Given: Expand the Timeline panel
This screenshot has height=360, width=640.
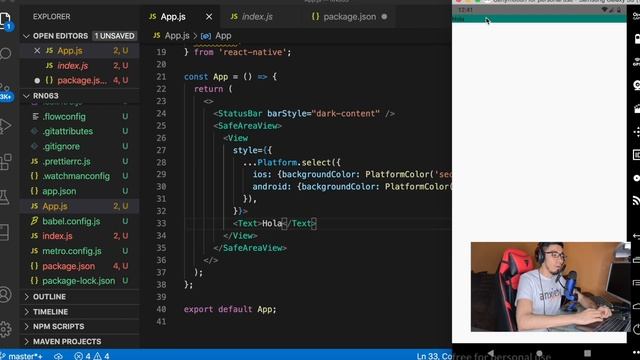Looking at the screenshot, I should tap(50, 312).
